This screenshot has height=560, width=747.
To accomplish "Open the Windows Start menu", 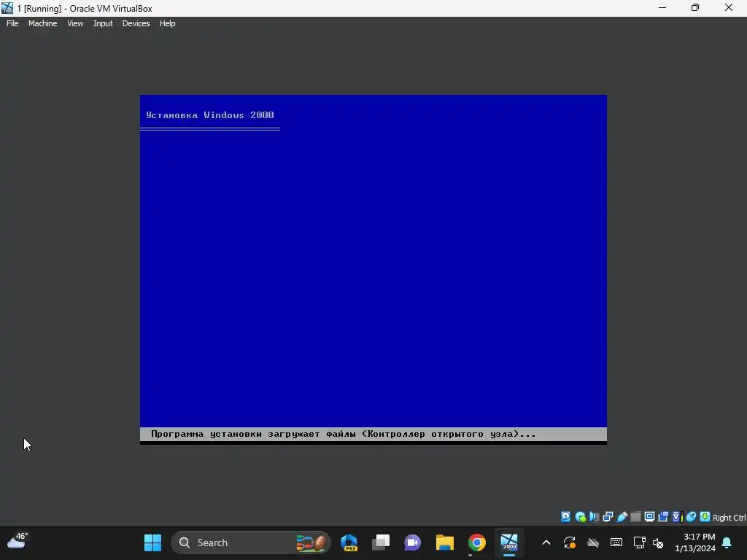I will tap(153, 542).
